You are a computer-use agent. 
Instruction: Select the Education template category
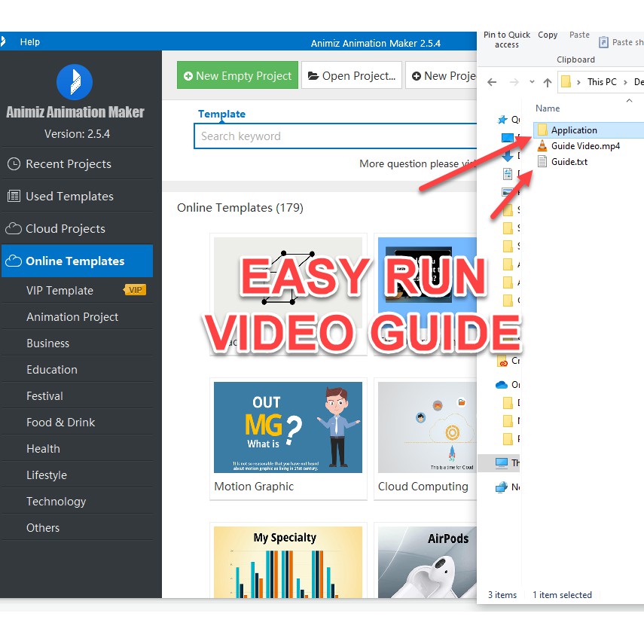tap(52, 370)
